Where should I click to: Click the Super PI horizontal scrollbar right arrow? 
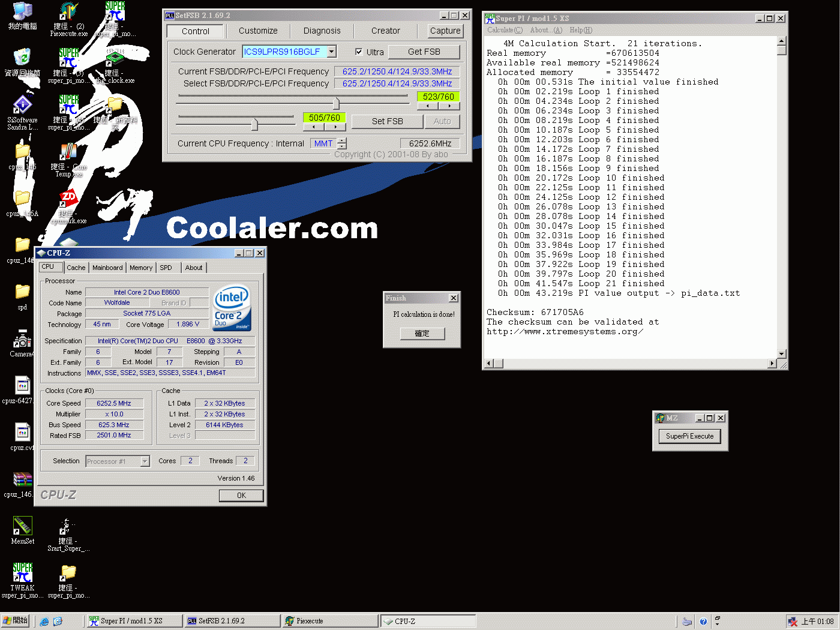tap(772, 364)
